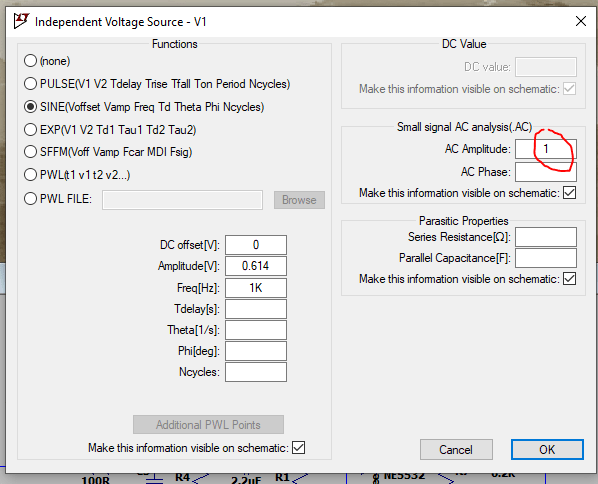Toggle Parasitic Properties visible on schematic checkbox

569,279
